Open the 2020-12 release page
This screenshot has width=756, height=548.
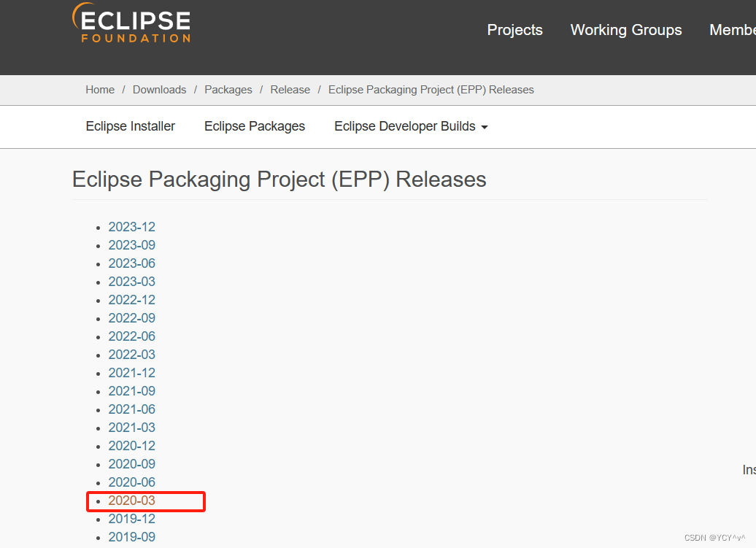131,445
